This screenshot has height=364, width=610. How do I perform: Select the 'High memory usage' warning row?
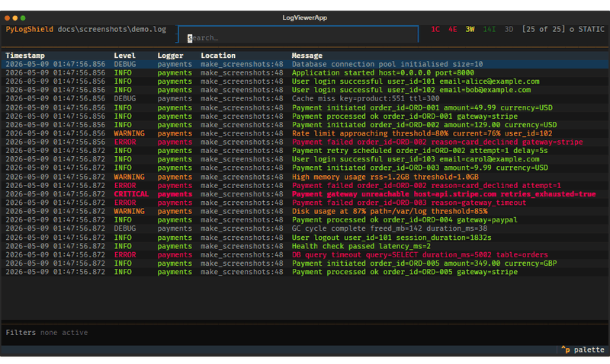305,177
